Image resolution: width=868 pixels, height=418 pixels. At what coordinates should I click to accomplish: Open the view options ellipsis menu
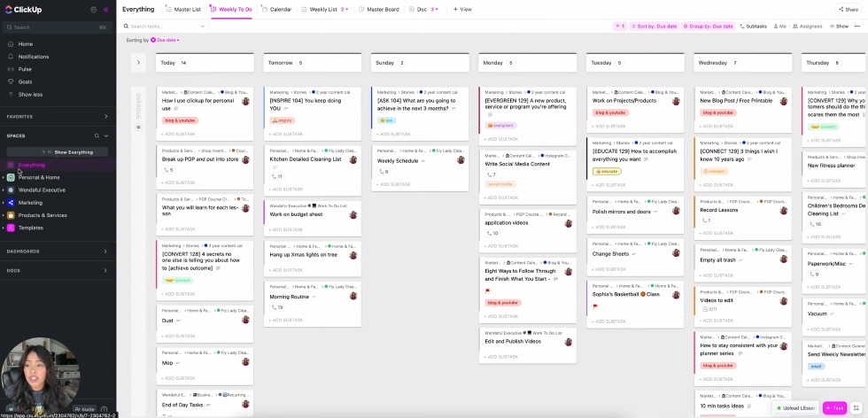point(859,26)
